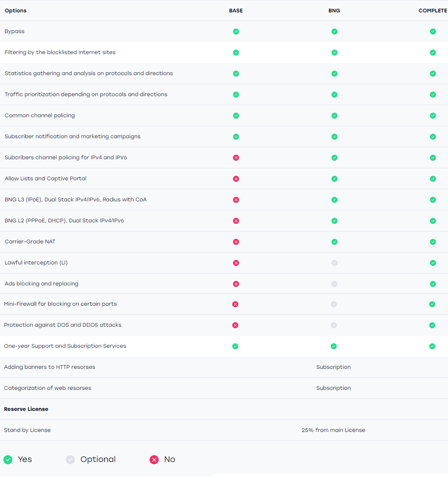Click the Reserve License section heading
This screenshot has width=448, height=477.
coord(26,409)
